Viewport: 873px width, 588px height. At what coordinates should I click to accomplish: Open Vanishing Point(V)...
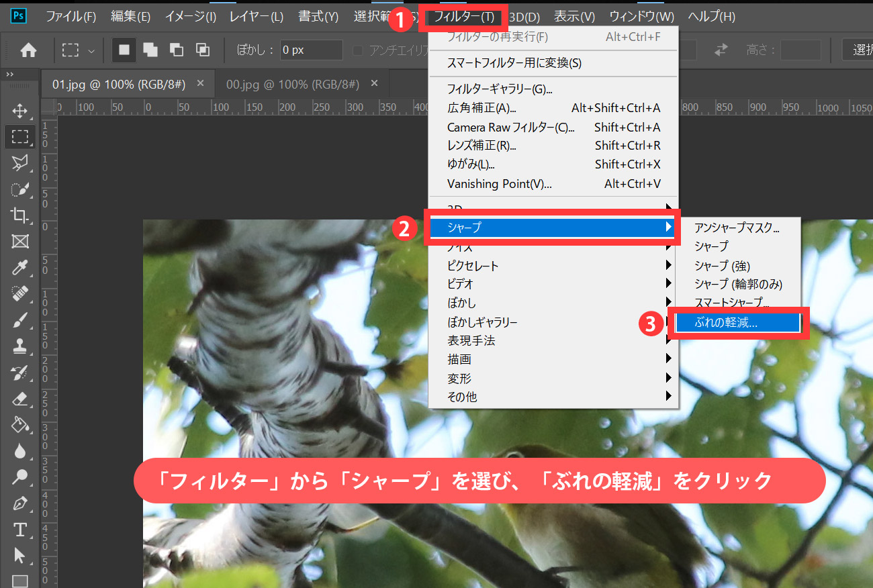coord(554,183)
